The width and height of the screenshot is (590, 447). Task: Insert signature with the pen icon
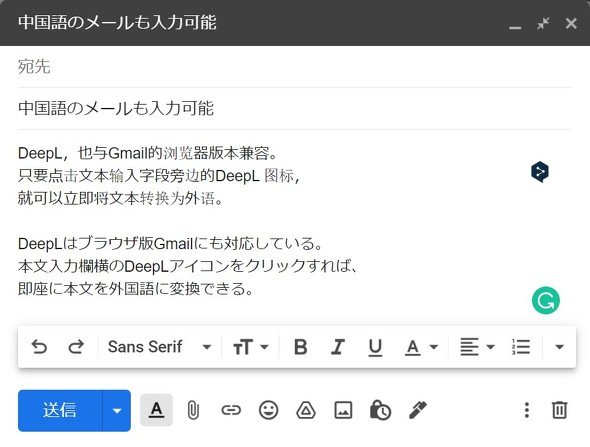[x=418, y=410]
